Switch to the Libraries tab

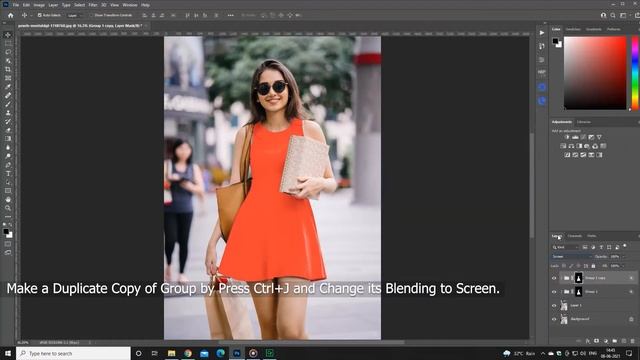(x=584, y=122)
